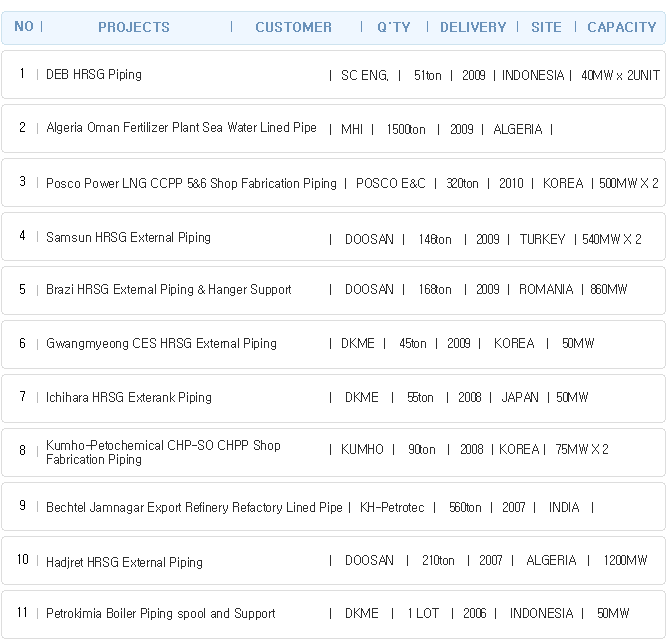Click the NO column header

click(24, 26)
